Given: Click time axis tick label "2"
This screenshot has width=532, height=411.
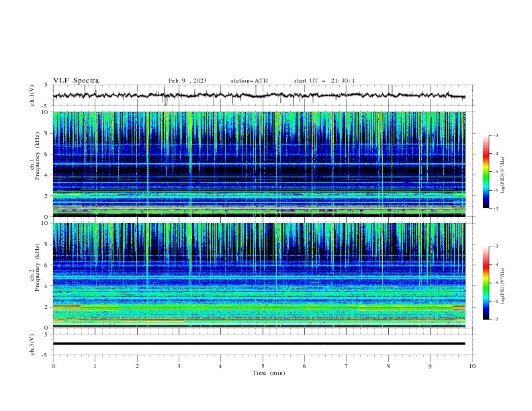Looking at the screenshot, I should tap(137, 366).
